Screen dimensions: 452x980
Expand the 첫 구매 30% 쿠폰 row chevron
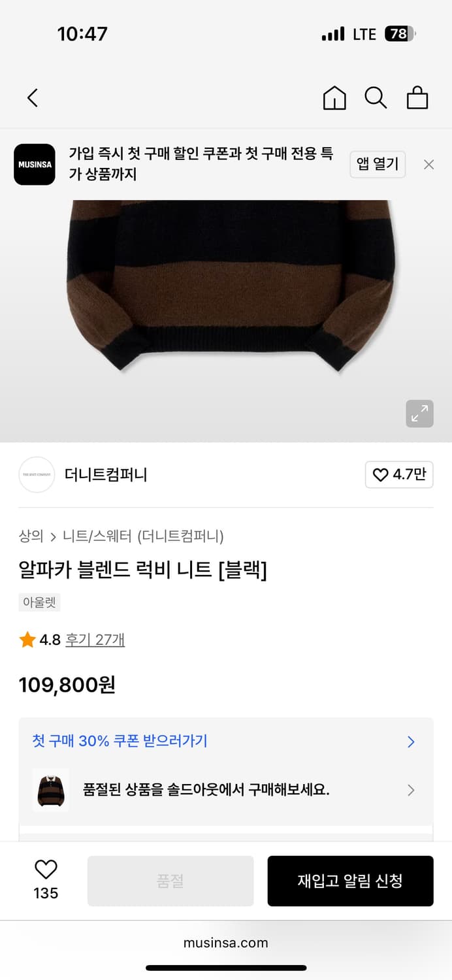click(x=411, y=742)
